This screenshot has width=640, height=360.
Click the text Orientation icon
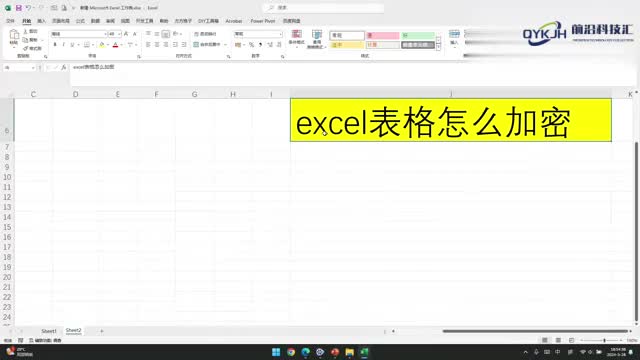(x=176, y=34)
